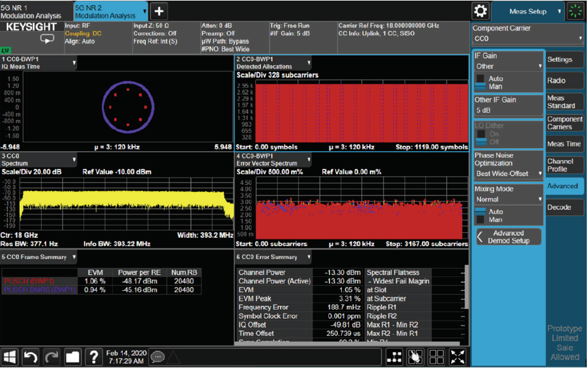The height and width of the screenshot is (368, 588).
Task: Expand Phase Noise Optimization dropdown
Action: pos(509,174)
